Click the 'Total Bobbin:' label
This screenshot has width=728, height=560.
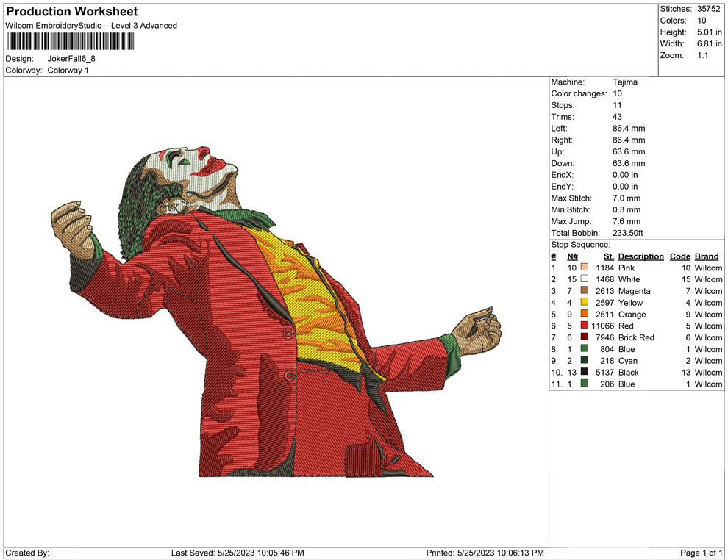[x=575, y=233]
